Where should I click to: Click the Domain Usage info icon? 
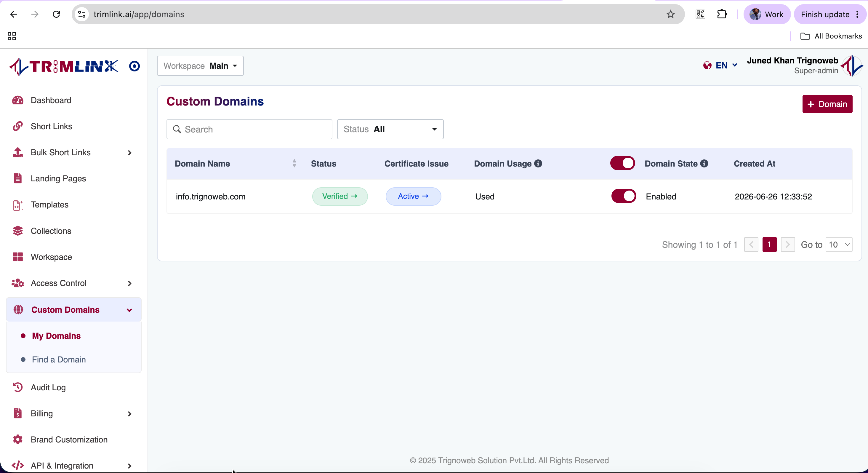[x=538, y=164]
